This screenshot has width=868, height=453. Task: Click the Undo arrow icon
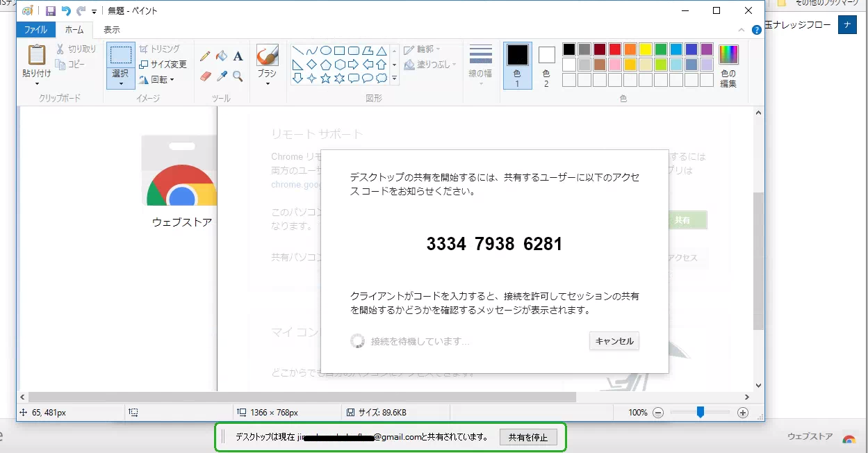point(66,10)
